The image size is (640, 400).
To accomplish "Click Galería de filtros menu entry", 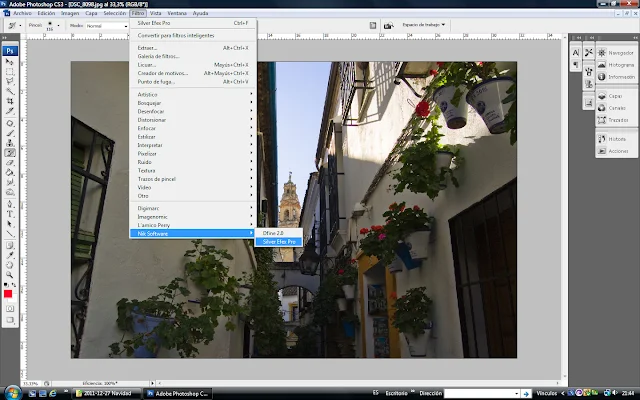I will [193, 56].
